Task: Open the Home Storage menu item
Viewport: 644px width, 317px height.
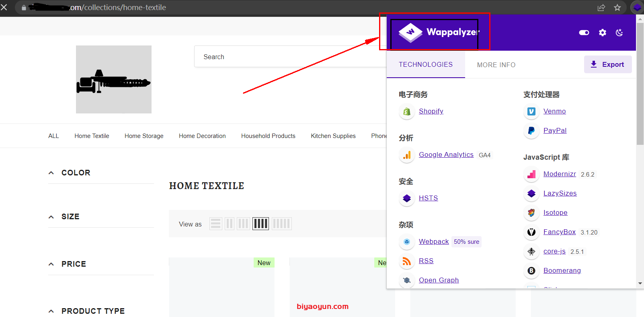Action: tap(144, 136)
